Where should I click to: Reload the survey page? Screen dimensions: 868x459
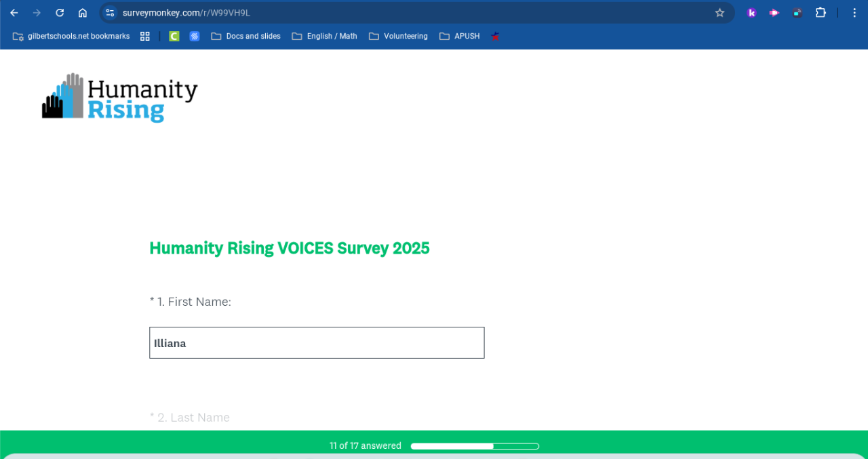tap(60, 13)
